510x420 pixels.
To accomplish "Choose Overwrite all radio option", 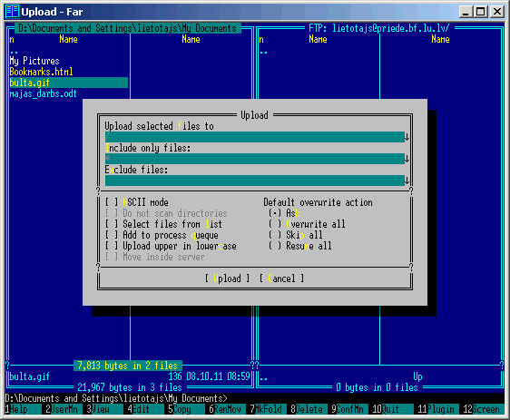I will pos(275,224).
